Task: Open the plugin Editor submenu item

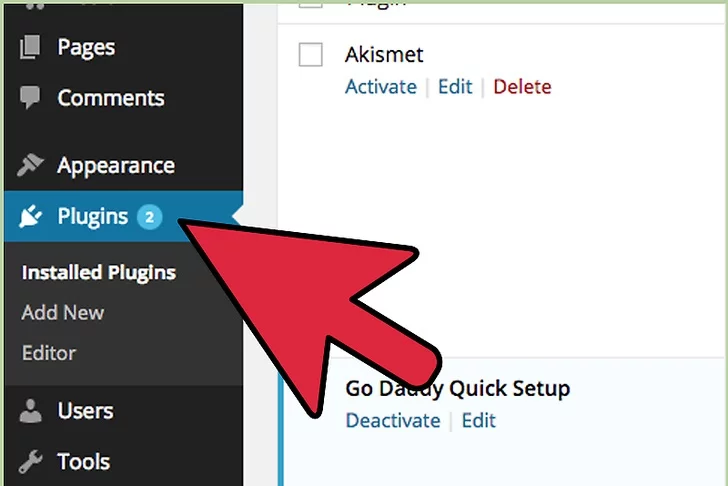Action: (49, 352)
